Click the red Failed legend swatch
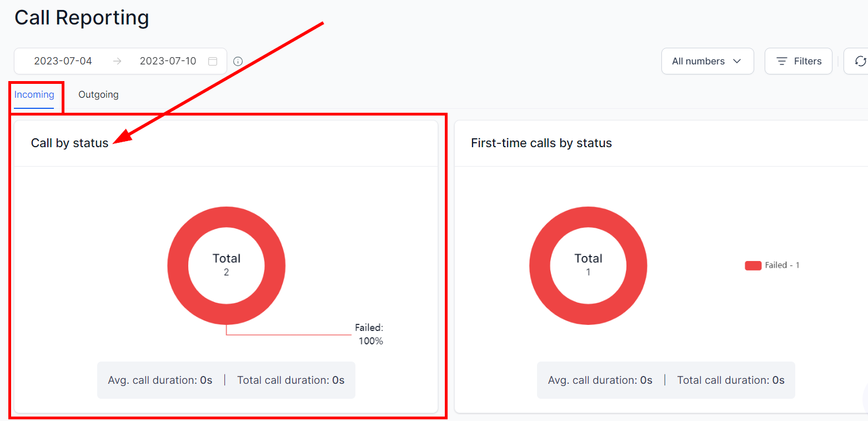This screenshot has width=868, height=421. 752,265
